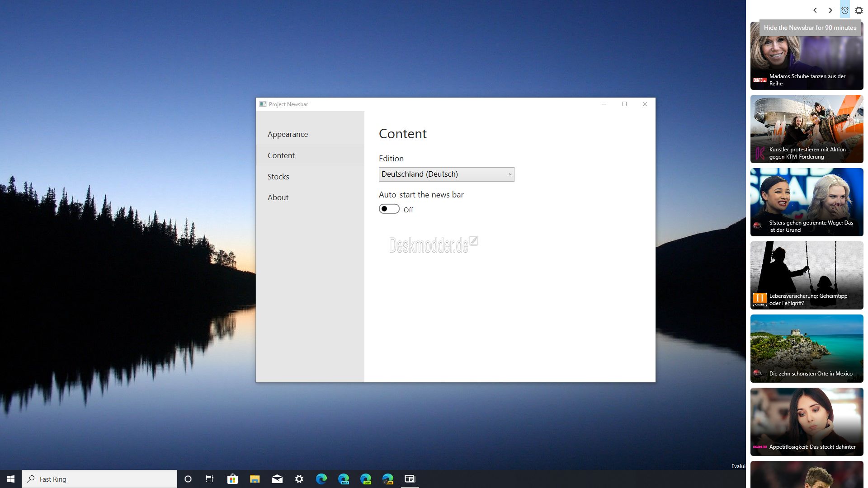Open Newsbar settings gear icon

tap(859, 10)
